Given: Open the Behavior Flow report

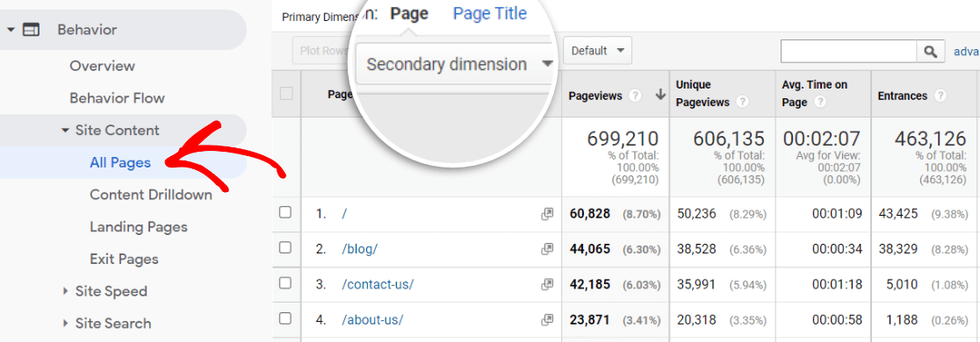Looking at the screenshot, I should click(117, 98).
